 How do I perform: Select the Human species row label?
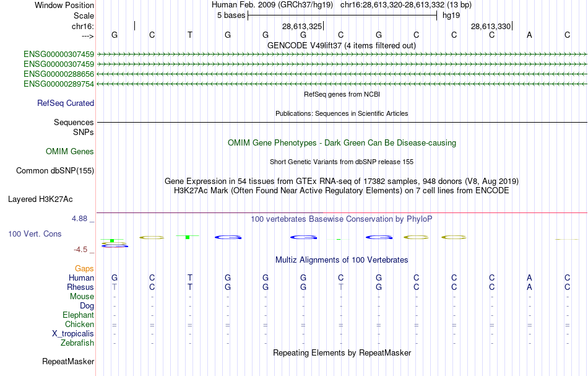[81, 278]
